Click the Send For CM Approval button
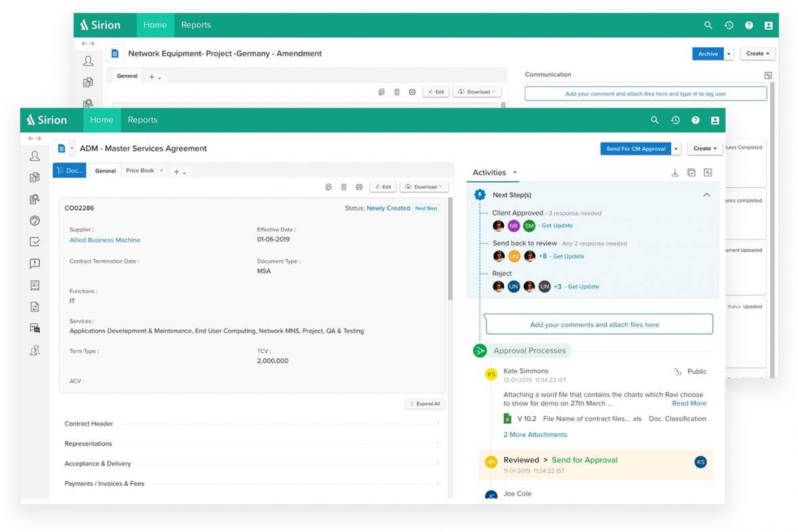 click(x=636, y=148)
